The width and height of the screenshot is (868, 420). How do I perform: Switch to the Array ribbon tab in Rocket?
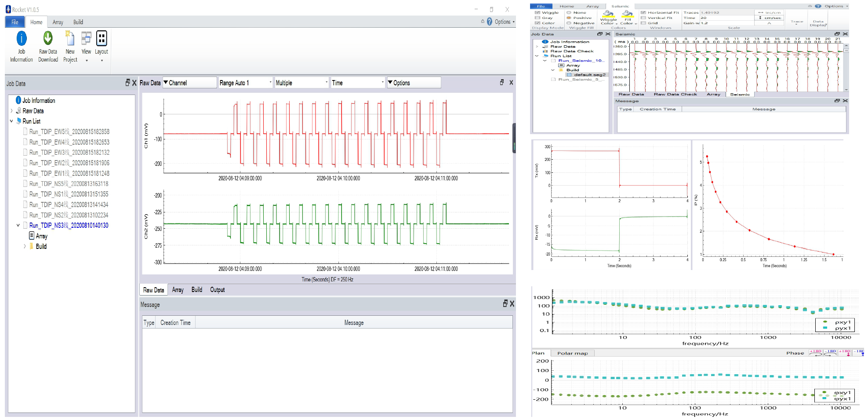point(58,22)
